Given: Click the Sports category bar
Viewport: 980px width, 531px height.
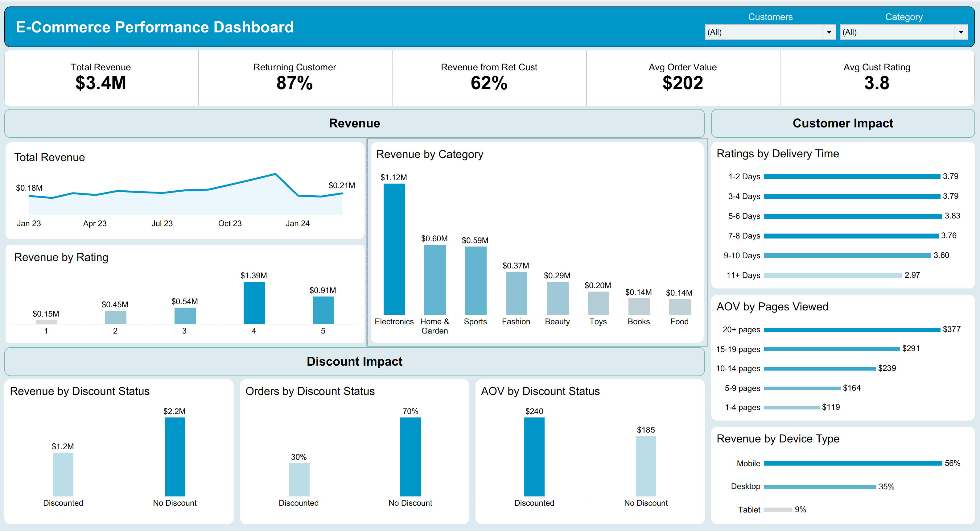Looking at the screenshot, I should point(476,280).
